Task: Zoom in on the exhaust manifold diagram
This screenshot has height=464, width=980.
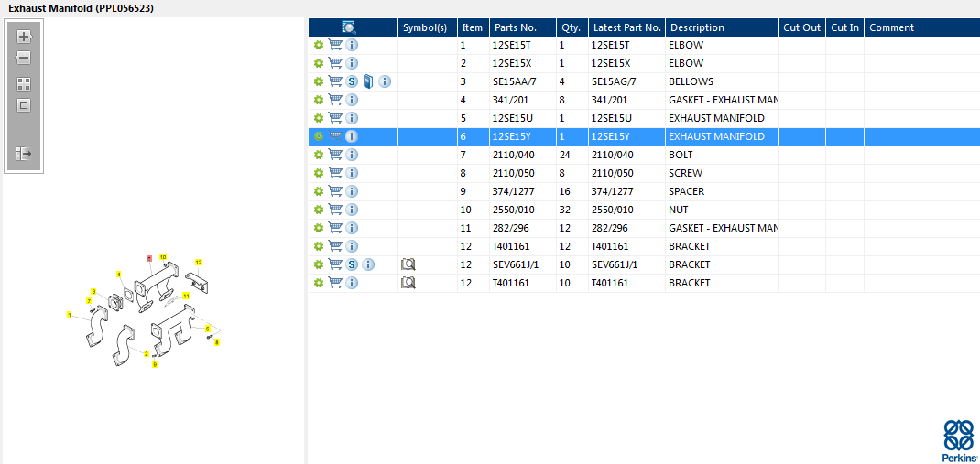Action: 24,37
